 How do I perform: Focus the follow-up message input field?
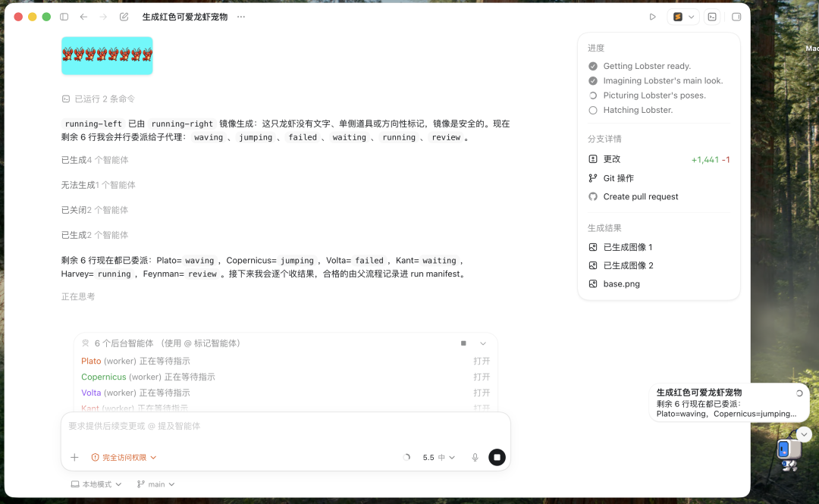(285, 426)
